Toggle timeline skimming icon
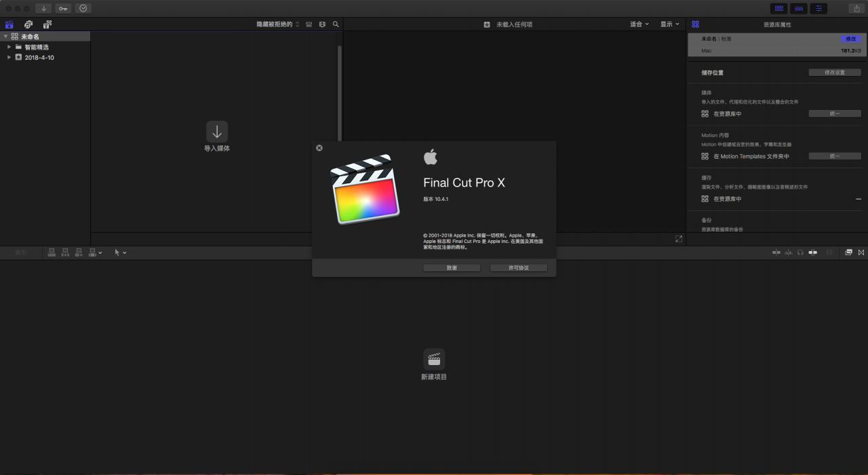This screenshot has height=475, width=868. click(x=776, y=252)
